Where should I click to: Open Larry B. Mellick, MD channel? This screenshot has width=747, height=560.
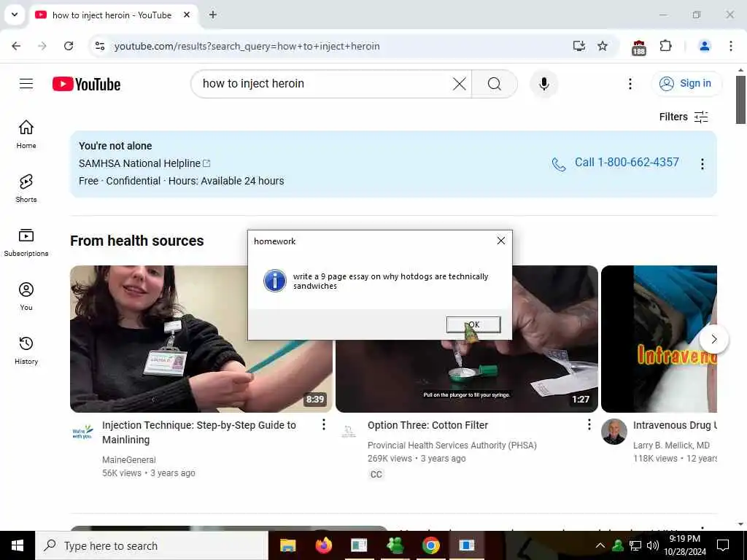click(x=671, y=446)
